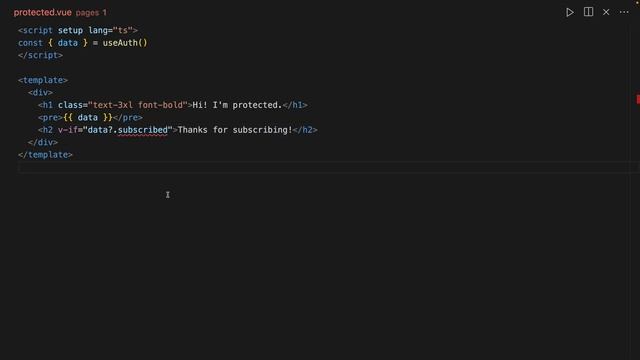The width and height of the screenshot is (640, 360).
Task: Click the 'setup' attribute
Action: tap(70, 30)
